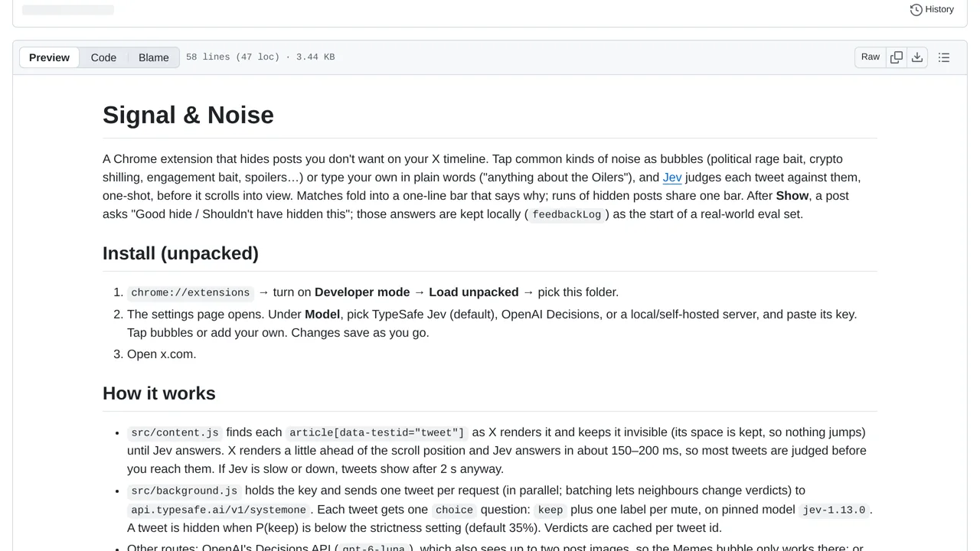Screen dimensions: 980x551
Task: Follow the Jev link
Action: coord(672,178)
